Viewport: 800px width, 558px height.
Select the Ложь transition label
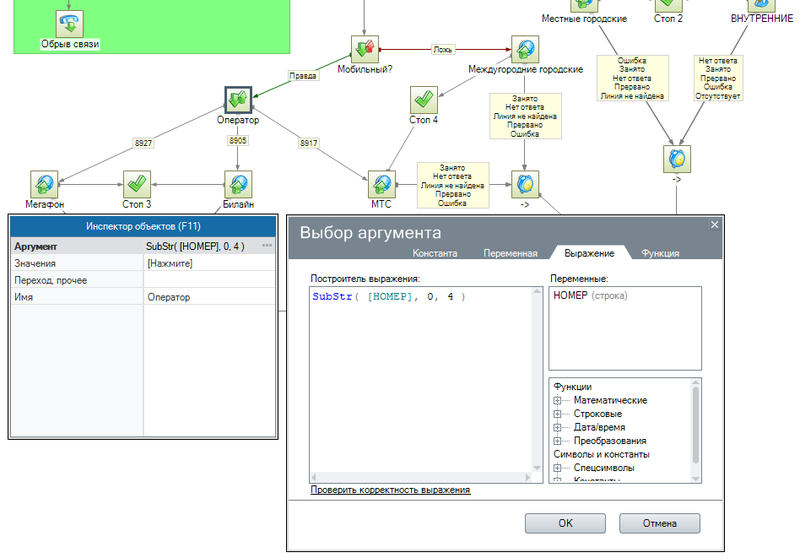tap(442, 49)
